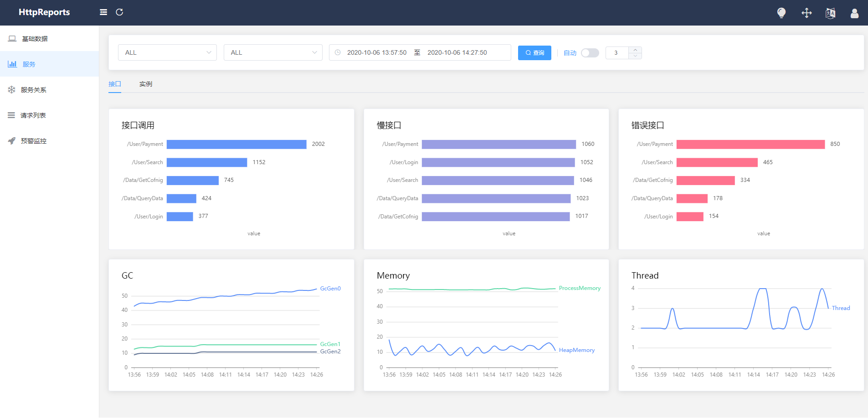868x419 pixels.
Task: Click the /User/Payment bar in 错误接口 chart
Action: [750, 145]
